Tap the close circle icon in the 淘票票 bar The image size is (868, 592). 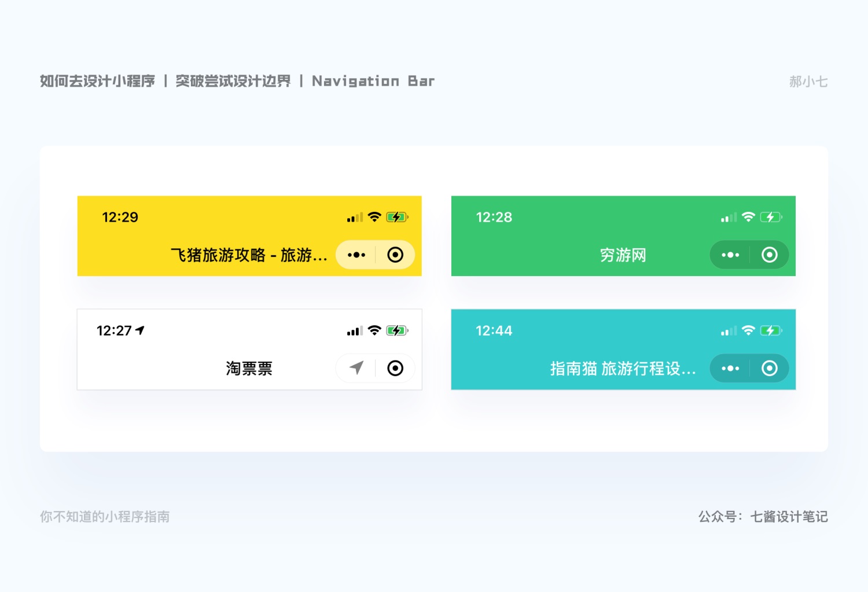(395, 368)
